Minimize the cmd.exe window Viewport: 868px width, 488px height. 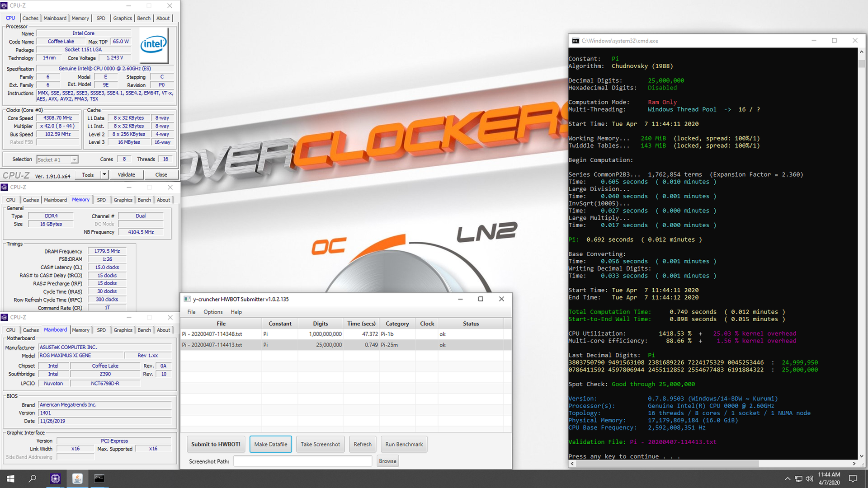coord(814,41)
